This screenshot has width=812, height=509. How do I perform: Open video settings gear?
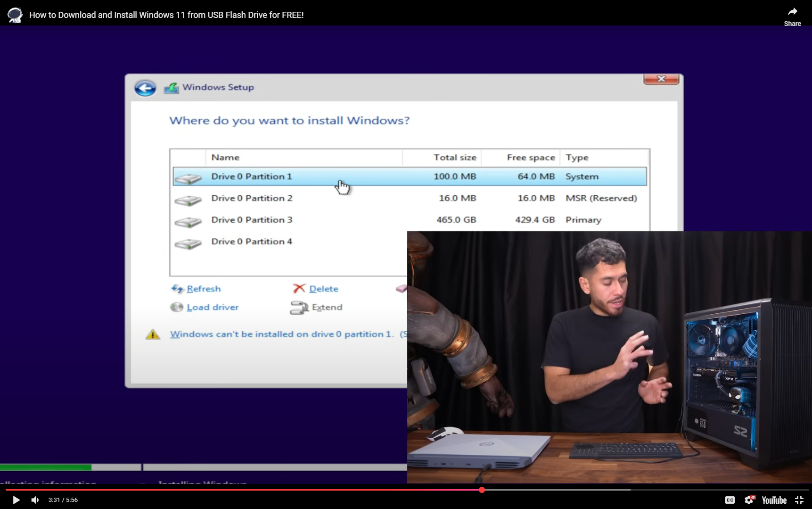(x=749, y=500)
